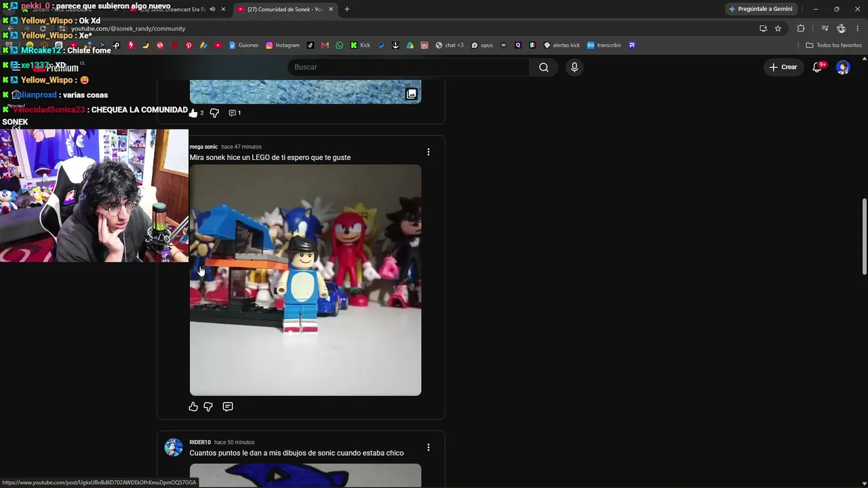The image size is (868, 488).
Task: Dislike the mega sonic LEGO post
Action: 208,407
